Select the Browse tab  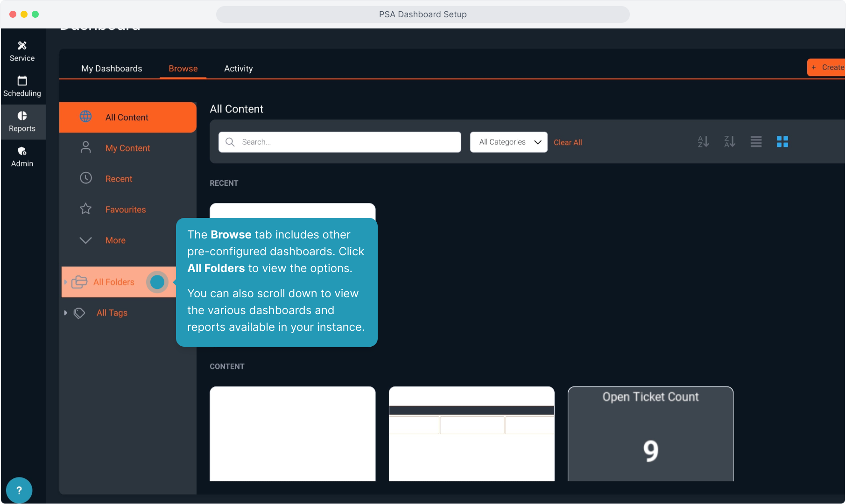[x=183, y=69]
